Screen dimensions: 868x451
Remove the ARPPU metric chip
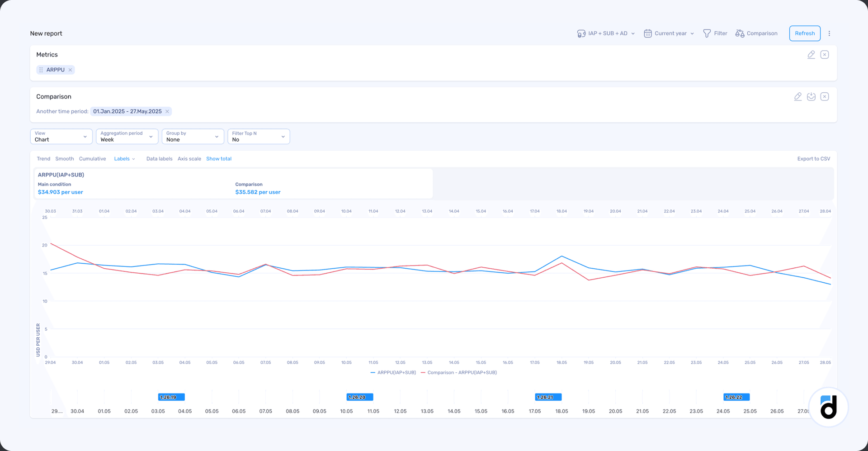tap(70, 70)
